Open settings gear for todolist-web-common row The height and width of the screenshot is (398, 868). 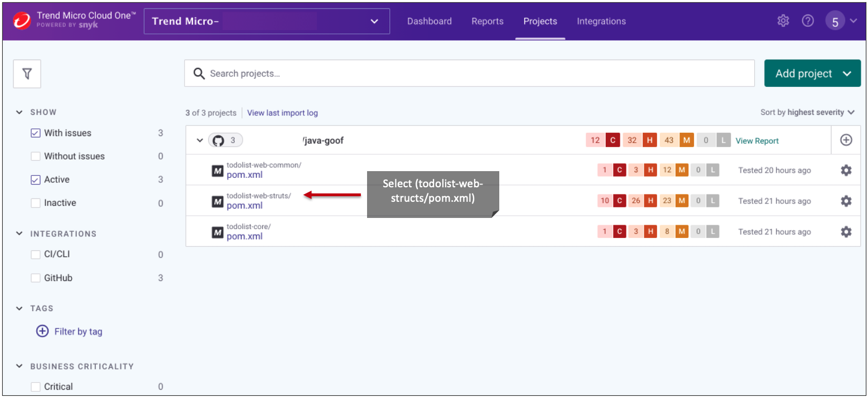click(846, 171)
